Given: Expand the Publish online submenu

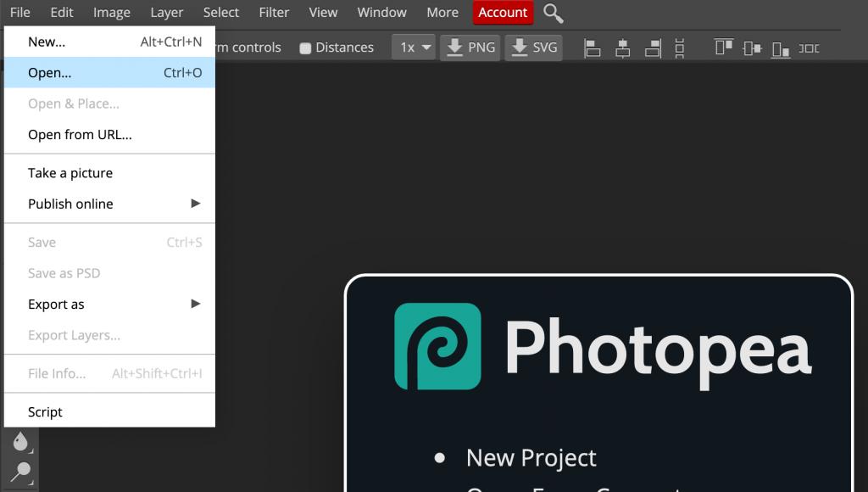Looking at the screenshot, I should (x=109, y=204).
